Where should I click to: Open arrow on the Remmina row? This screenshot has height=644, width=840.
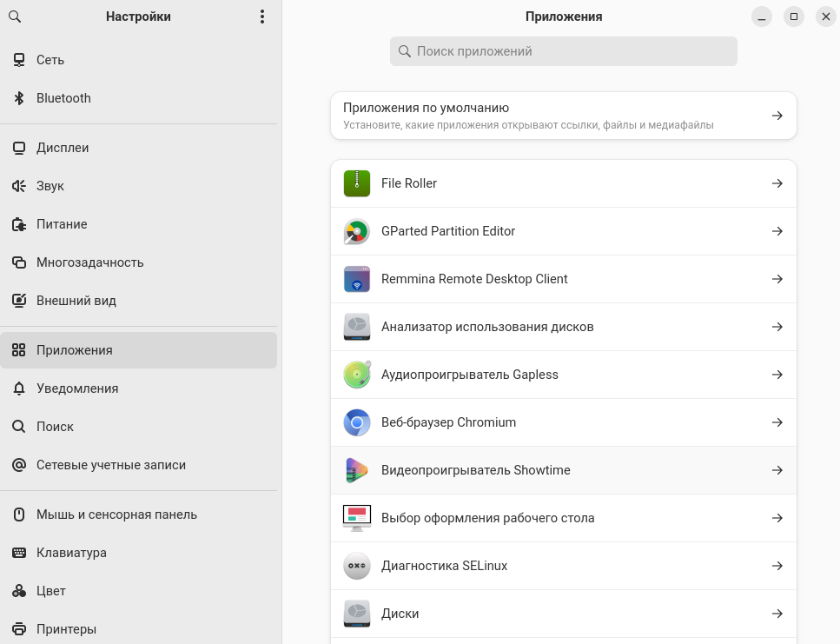click(x=777, y=279)
